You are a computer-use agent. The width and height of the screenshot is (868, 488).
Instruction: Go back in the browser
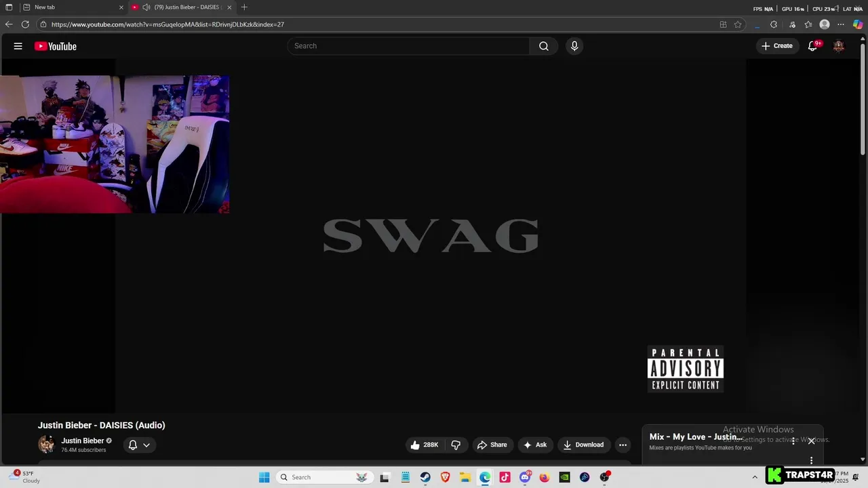click(9, 24)
